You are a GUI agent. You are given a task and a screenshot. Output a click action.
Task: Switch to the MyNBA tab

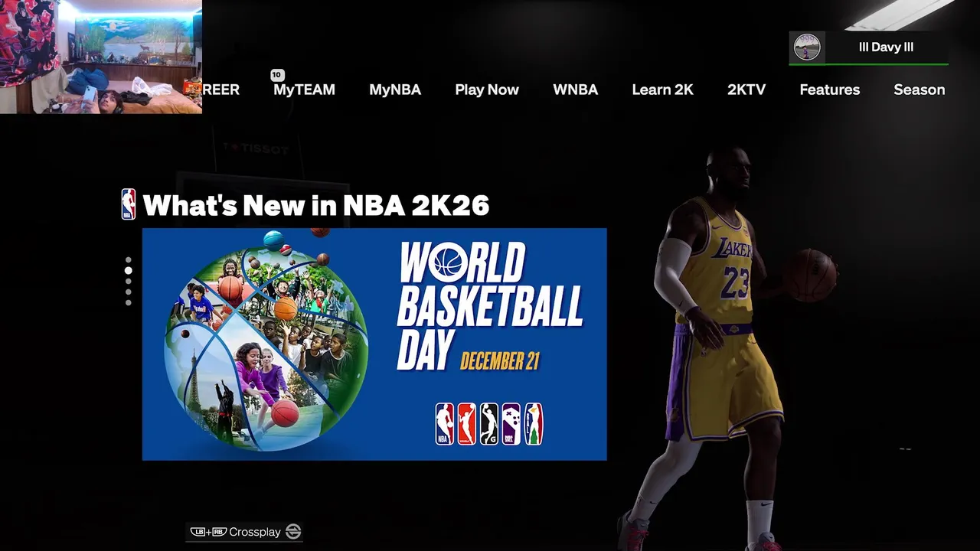395,90
